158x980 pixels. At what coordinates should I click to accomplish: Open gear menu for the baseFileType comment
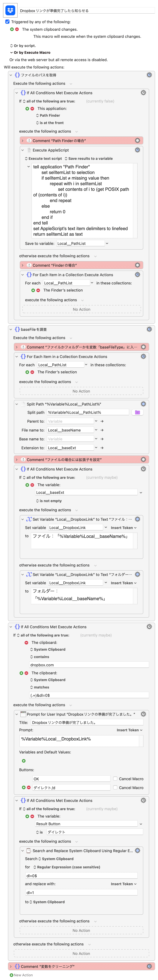(143, 347)
